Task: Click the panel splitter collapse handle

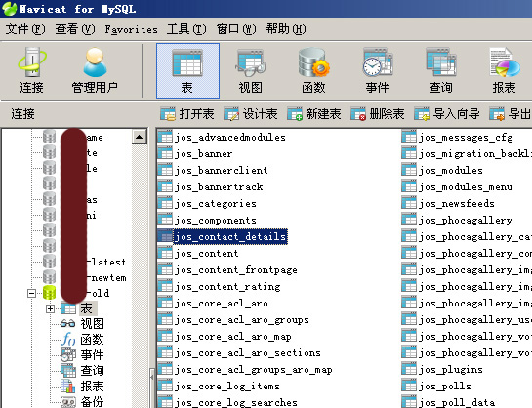Action: pos(152,377)
